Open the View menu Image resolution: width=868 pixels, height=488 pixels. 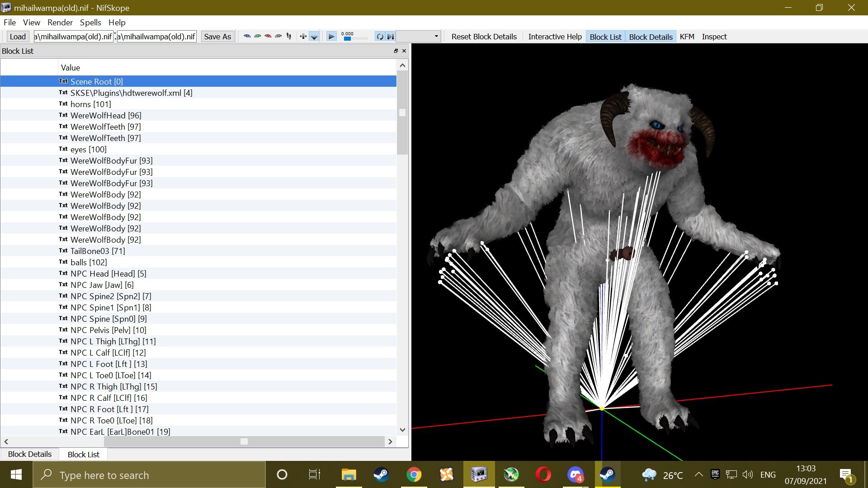point(32,22)
